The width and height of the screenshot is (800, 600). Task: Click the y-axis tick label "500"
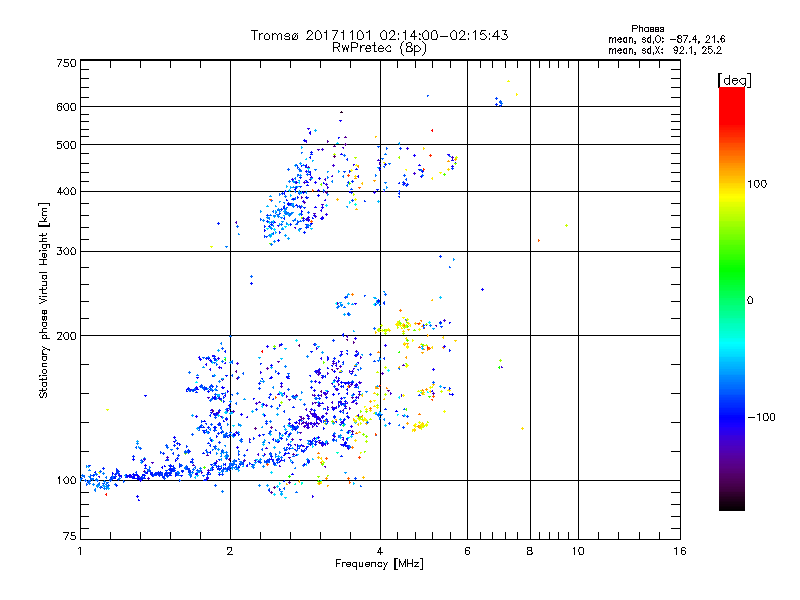tap(66, 145)
